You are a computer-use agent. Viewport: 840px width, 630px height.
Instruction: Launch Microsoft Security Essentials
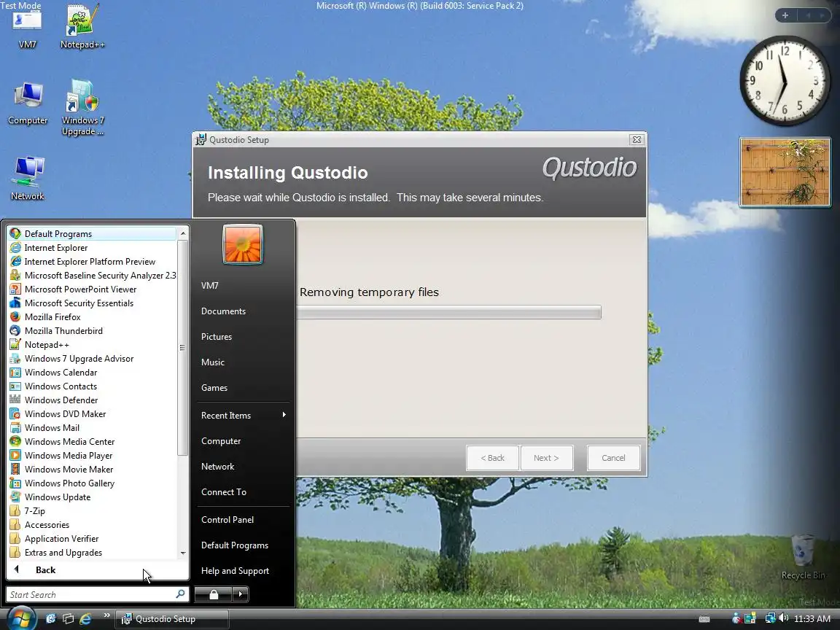(92, 303)
